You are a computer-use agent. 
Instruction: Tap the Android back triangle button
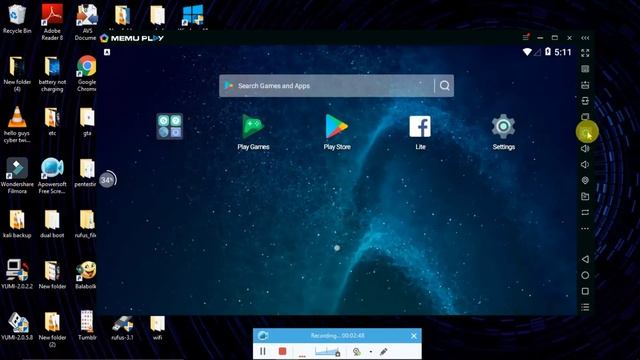point(585,259)
